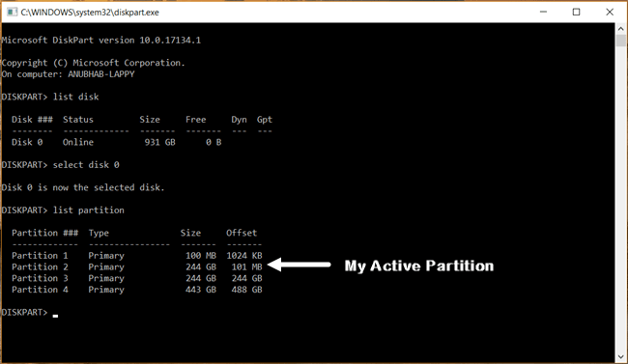The width and height of the screenshot is (628, 364).
Task: Click the 'Dyn' column header
Action: click(239, 120)
